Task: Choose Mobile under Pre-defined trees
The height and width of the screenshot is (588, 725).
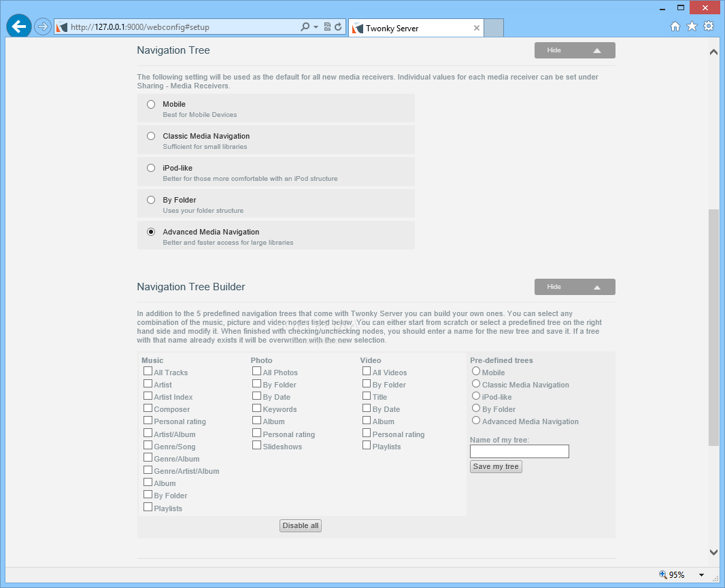Action: point(476,370)
